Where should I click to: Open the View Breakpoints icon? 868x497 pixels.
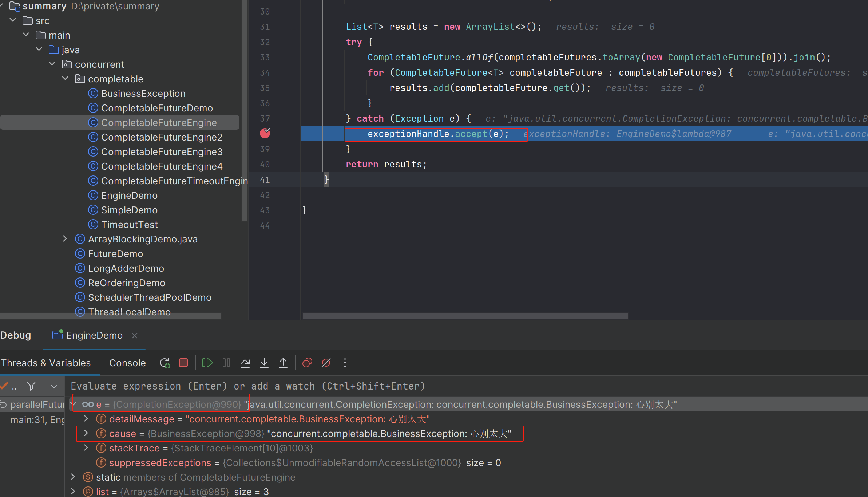(307, 363)
